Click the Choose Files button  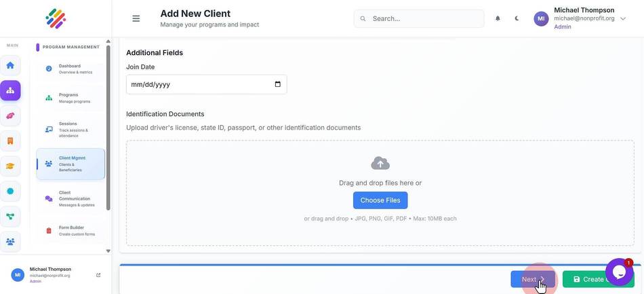coord(380,200)
